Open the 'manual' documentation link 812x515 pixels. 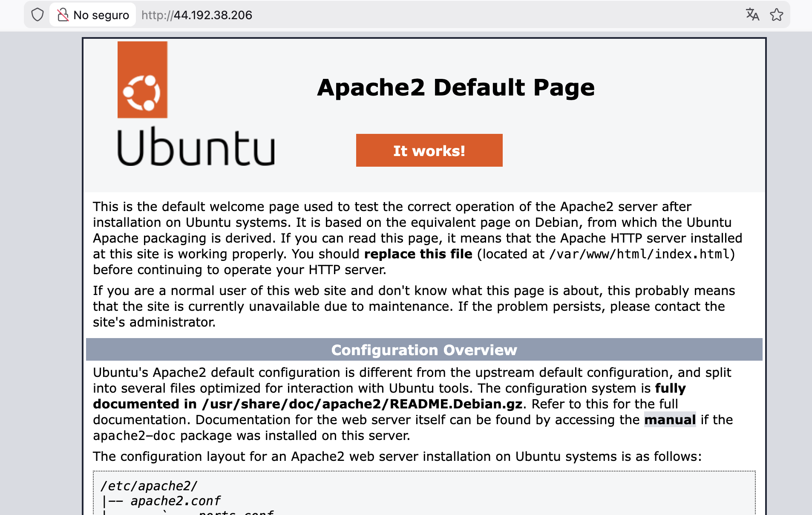point(670,420)
